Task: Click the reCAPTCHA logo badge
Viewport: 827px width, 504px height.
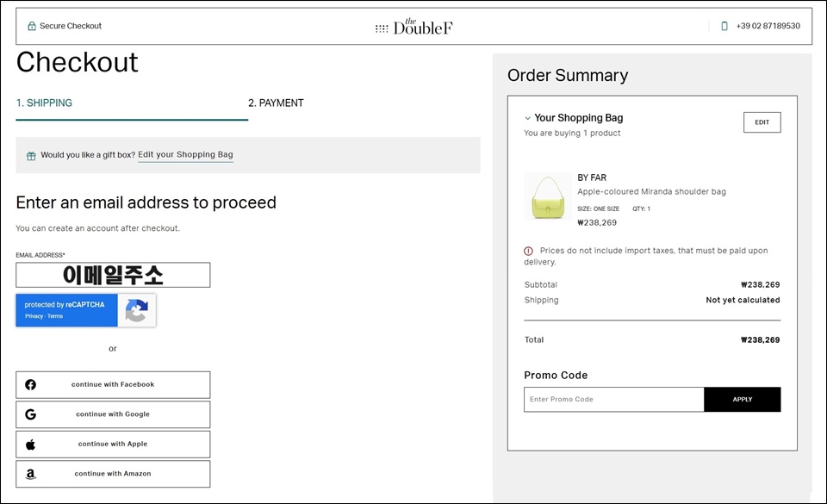Action: (x=137, y=310)
